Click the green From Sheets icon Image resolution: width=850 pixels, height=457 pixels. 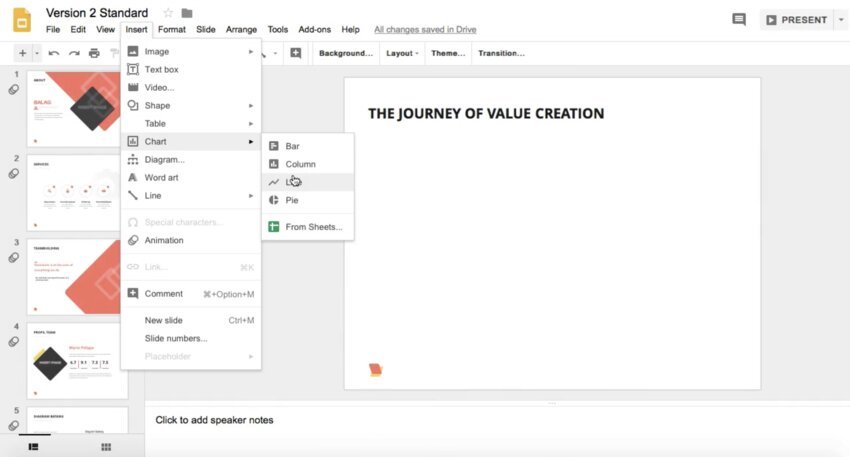click(274, 227)
